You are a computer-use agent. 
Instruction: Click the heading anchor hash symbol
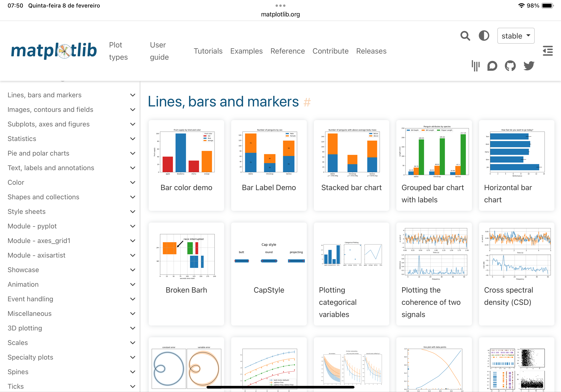(x=307, y=102)
